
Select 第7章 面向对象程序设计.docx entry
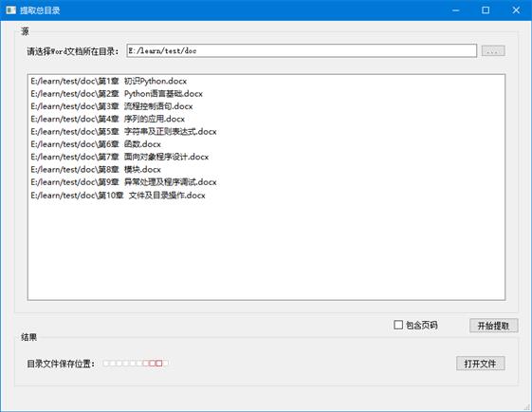(119, 157)
